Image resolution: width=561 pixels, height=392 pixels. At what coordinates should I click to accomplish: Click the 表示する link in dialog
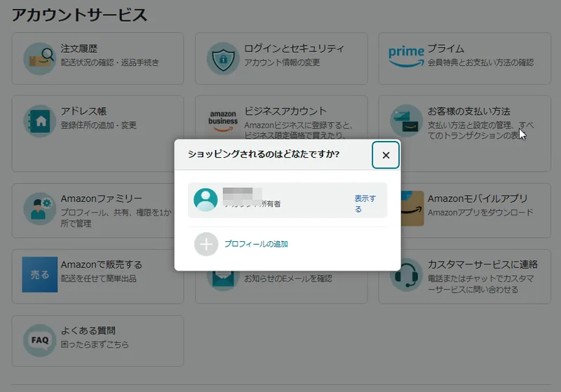pos(365,203)
